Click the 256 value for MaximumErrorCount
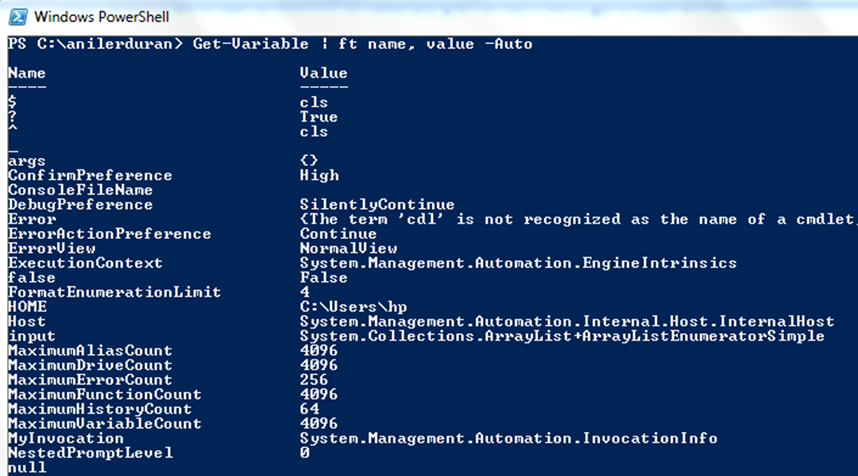Viewport: 858px width, 476px height. click(x=314, y=380)
